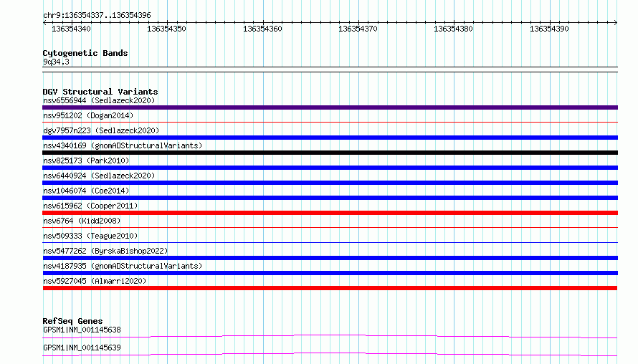The height and width of the screenshot is (364, 638).
Task: Click ruler position 136354370
Action: click(x=358, y=29)
